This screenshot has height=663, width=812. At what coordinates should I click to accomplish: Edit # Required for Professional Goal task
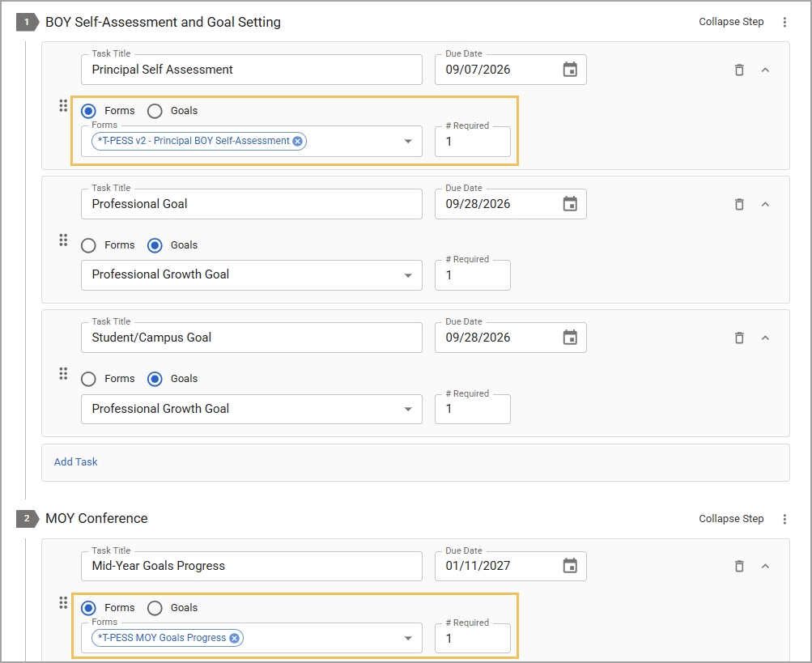[472, 275]
